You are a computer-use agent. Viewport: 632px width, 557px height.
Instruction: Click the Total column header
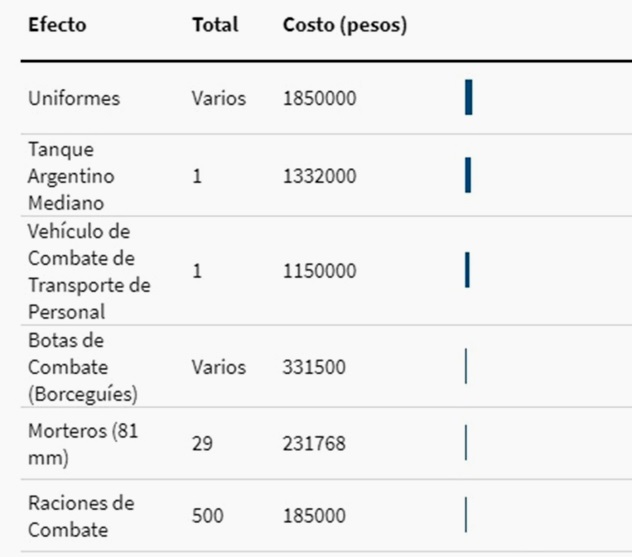pos(215,26)
